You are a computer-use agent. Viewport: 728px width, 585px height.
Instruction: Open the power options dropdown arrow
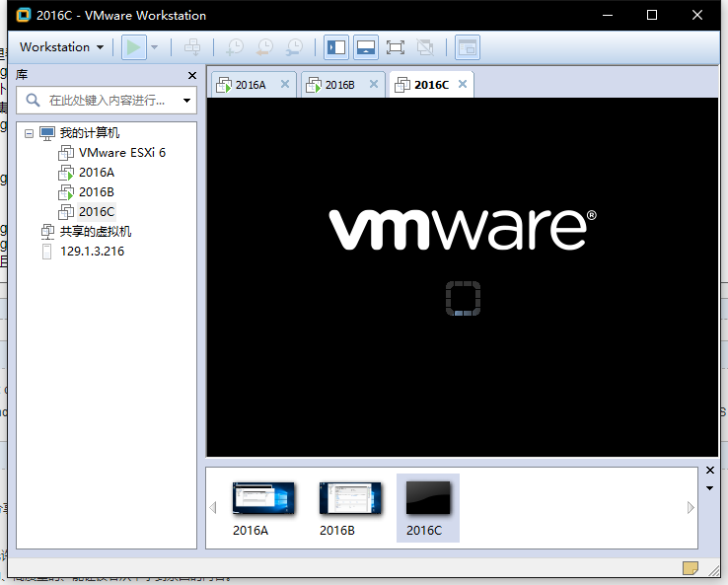click(154, 47)
